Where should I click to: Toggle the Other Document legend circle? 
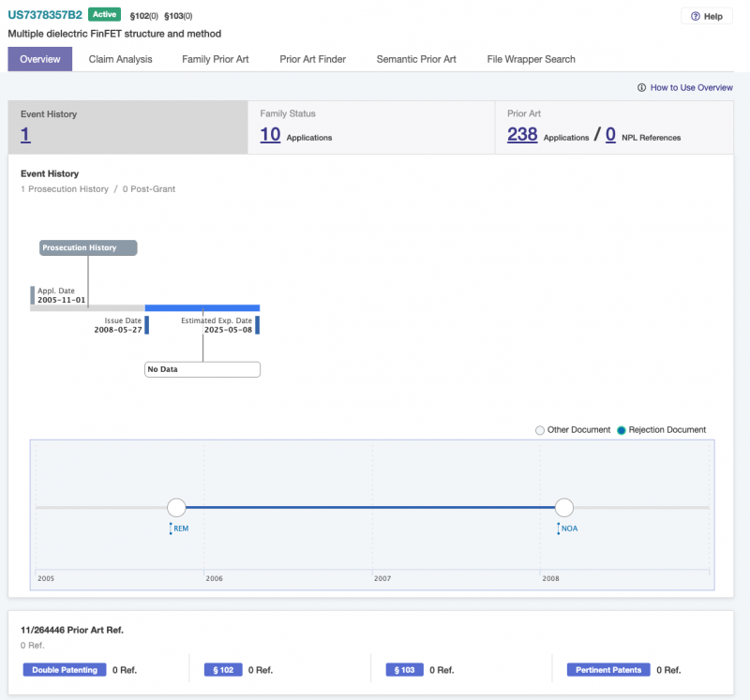coord(540,430)
